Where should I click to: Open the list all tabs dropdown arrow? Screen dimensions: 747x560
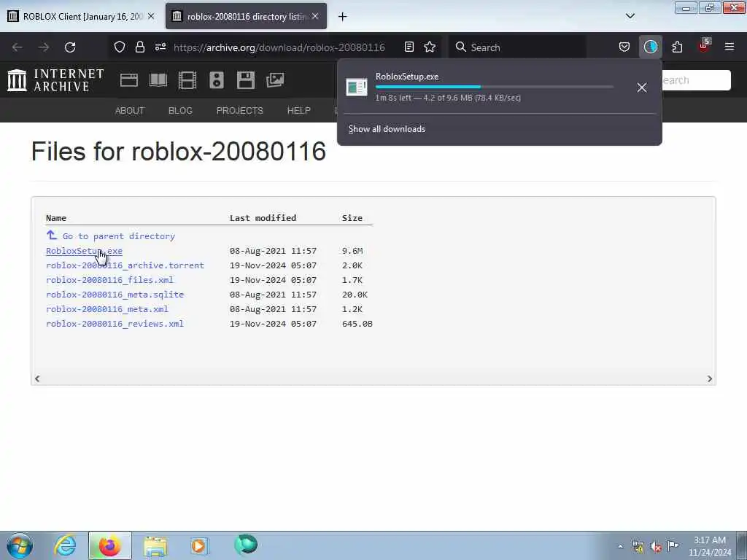(x=630, y=16)
